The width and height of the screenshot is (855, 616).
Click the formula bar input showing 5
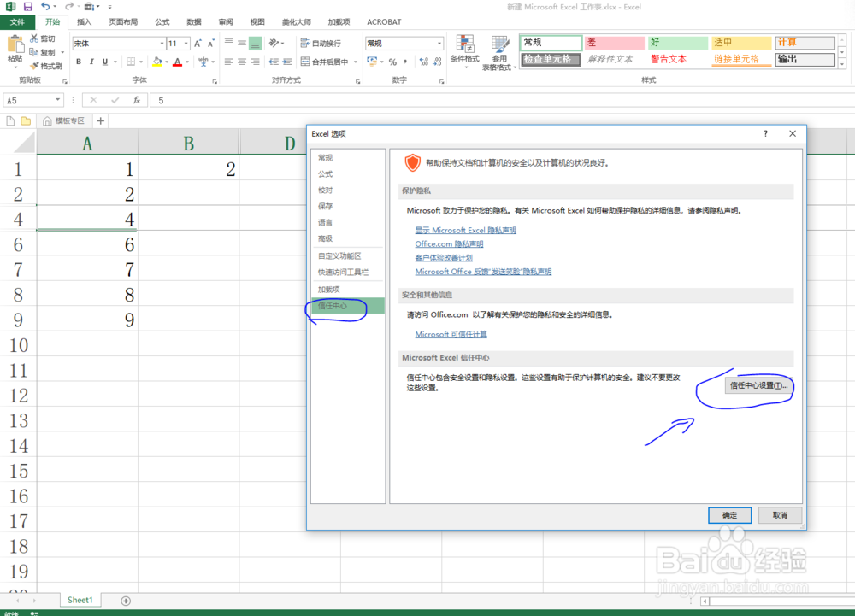pos(502,100)
